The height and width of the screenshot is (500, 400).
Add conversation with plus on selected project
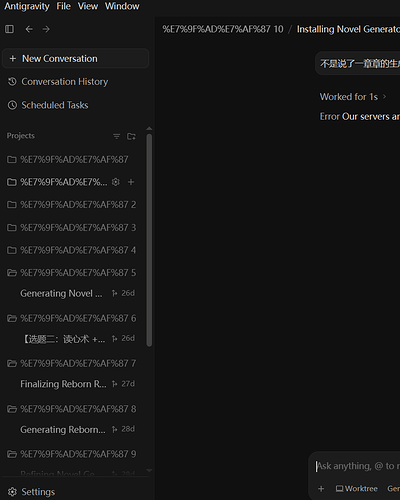click(x=131, y=182)
